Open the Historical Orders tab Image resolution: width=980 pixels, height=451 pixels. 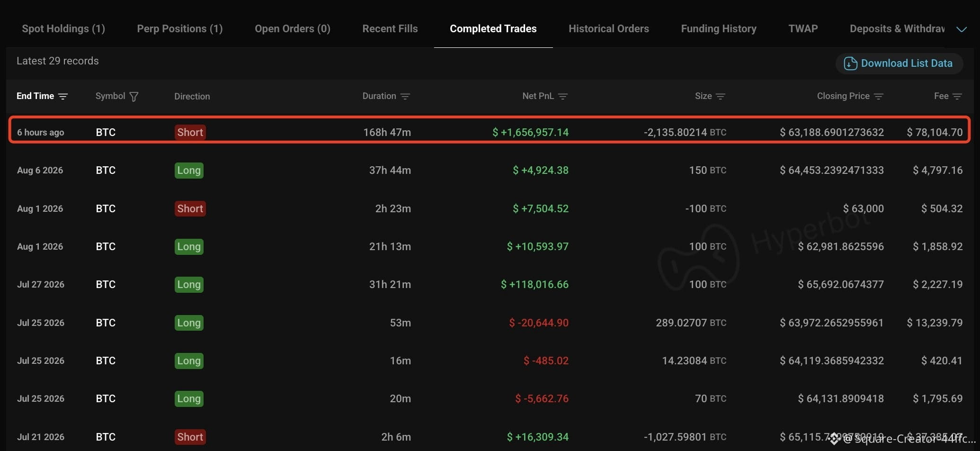pos(609,28)
